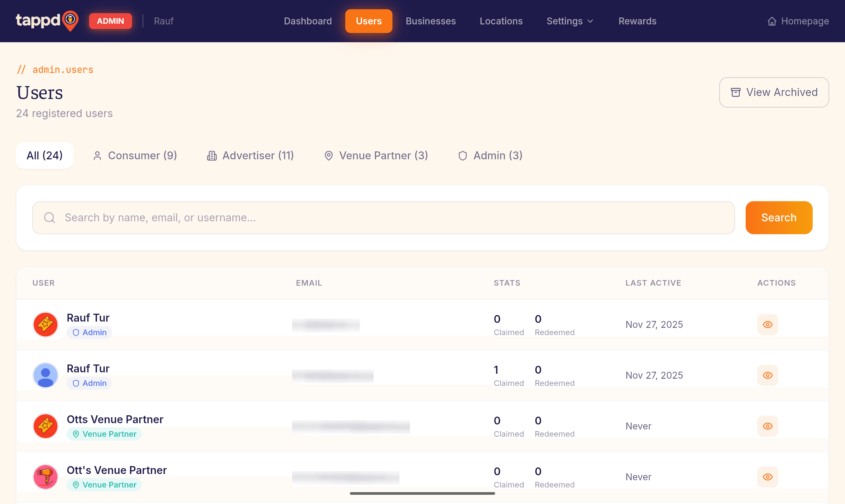Click Ott's Venue Partner's Venue Partner badge
Image resolution: width=845 pixels, height=504 pixels.
coord(104,485)
